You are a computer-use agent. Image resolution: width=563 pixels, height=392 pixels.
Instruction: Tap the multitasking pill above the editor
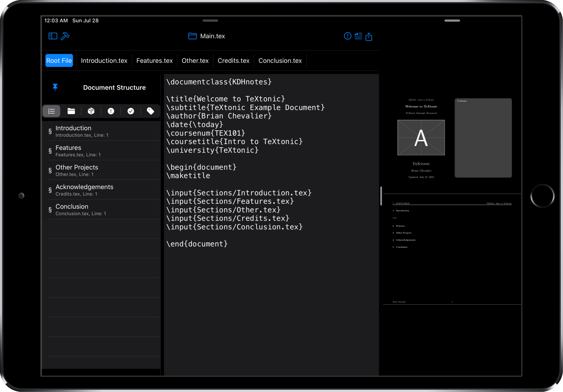[210, 20]
